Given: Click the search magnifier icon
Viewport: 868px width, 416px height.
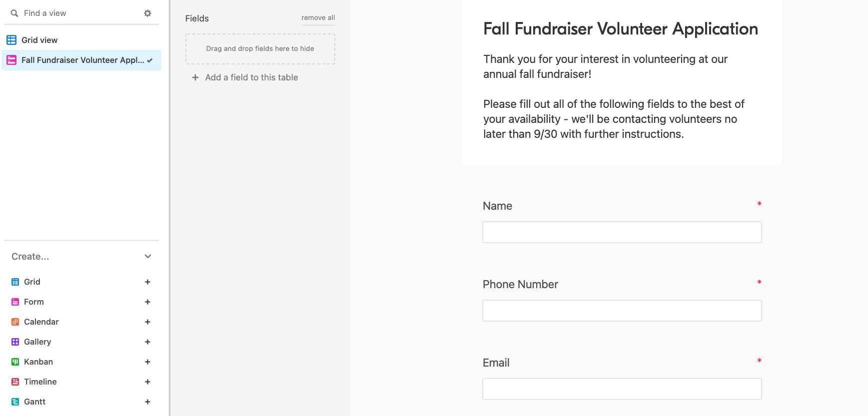Looking at the screenshot, I should point(14,13).
